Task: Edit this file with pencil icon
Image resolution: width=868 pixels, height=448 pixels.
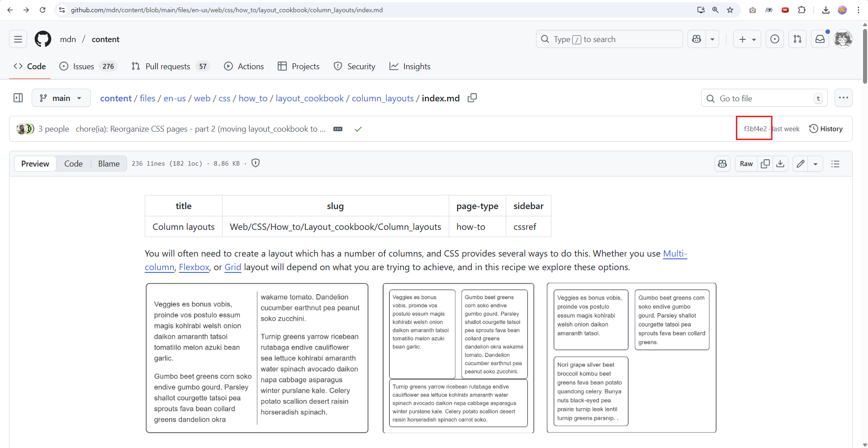Action: (801, 164)
